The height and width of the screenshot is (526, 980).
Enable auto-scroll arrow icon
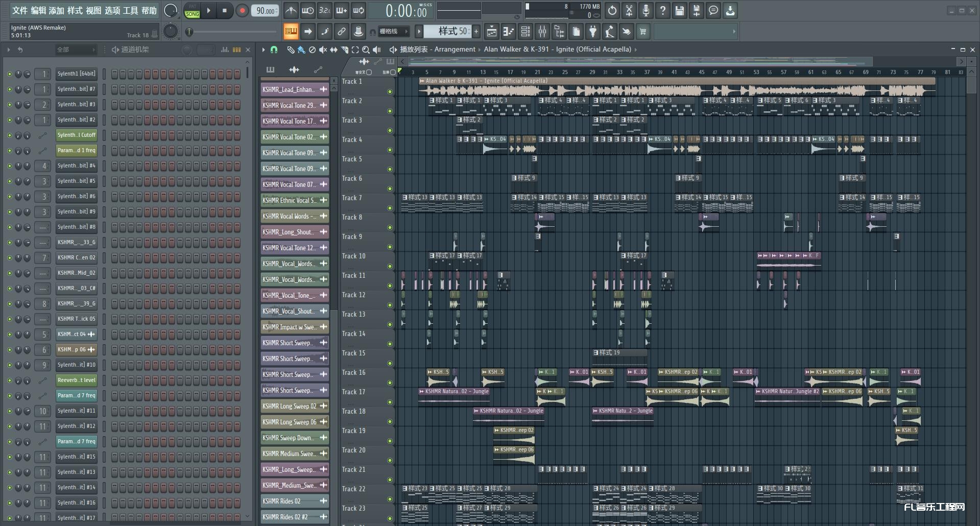[x=308, y=32]
